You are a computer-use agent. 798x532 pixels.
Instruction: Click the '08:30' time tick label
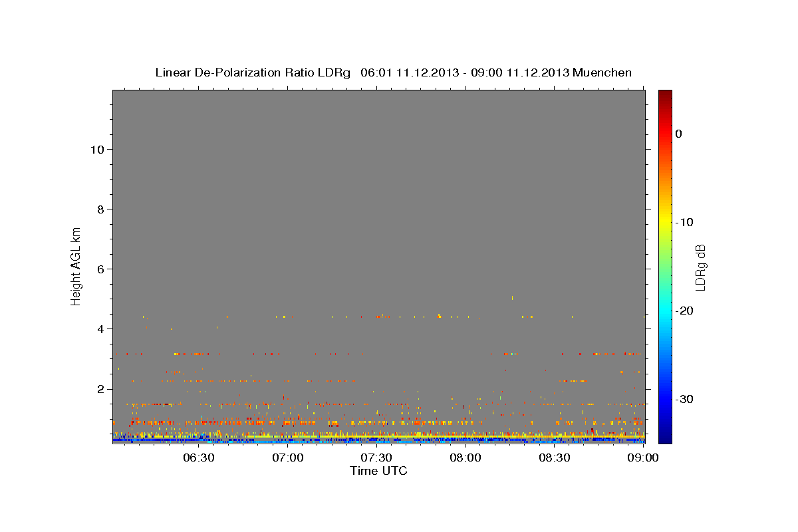[555, 458]
